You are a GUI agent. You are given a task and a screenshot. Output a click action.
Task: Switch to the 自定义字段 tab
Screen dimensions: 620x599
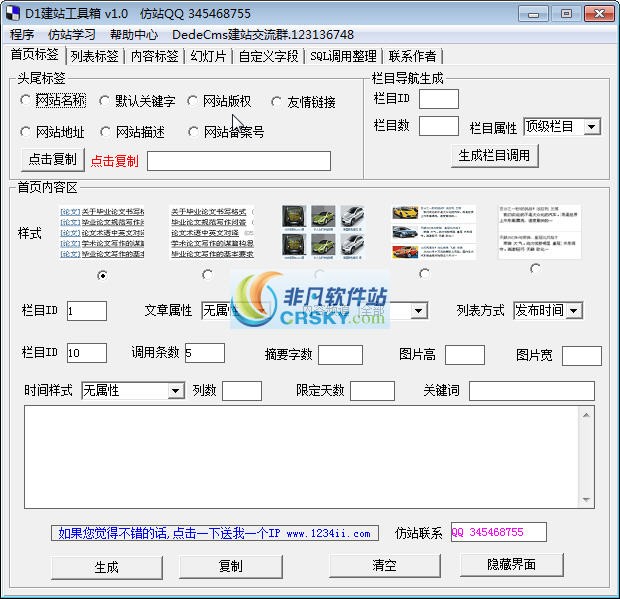pyautogui.click(x=268, y=56)
